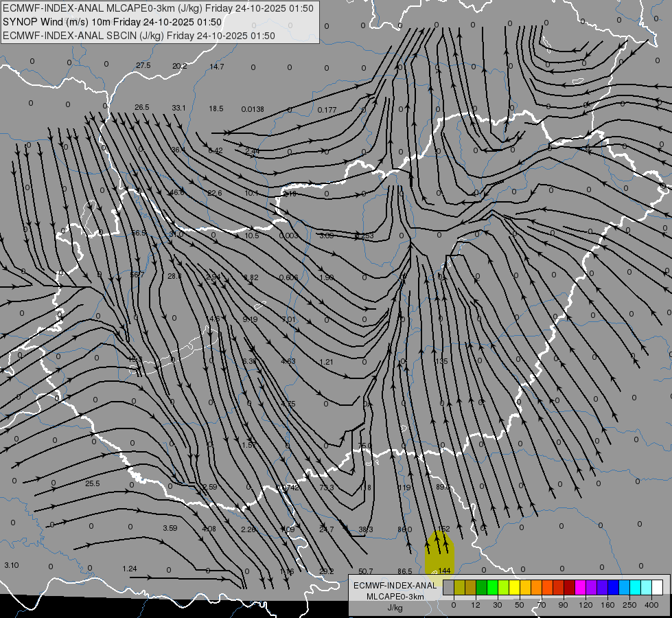Click the map value '73.3'
The image size is (672, 618).
coord(327,488)
